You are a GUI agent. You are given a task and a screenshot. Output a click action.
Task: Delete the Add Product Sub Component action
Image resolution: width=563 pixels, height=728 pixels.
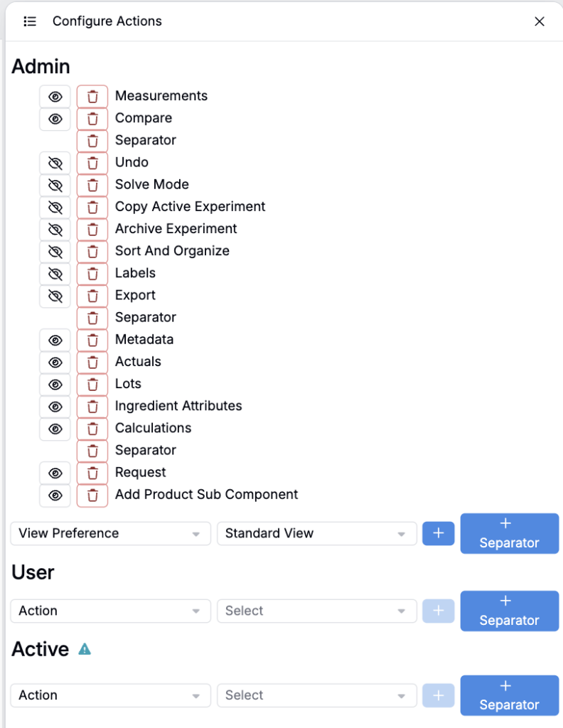pyautogui.click(x=92, y=495)
